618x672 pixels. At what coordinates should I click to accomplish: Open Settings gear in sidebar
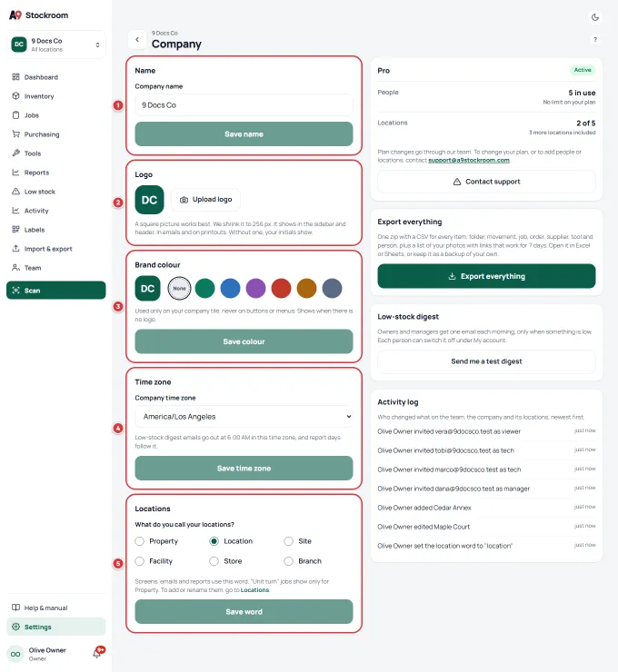[x=15, y=627]
